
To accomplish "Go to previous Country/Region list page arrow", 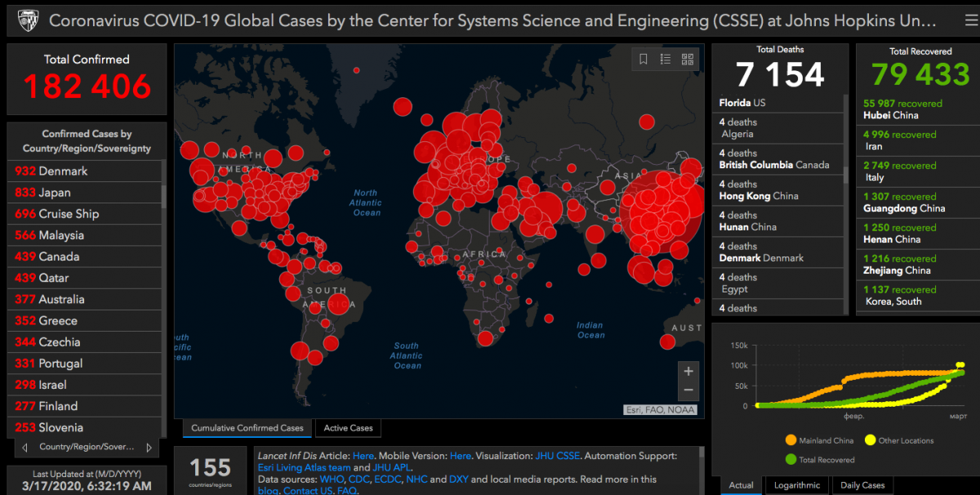I will (25, 447).
